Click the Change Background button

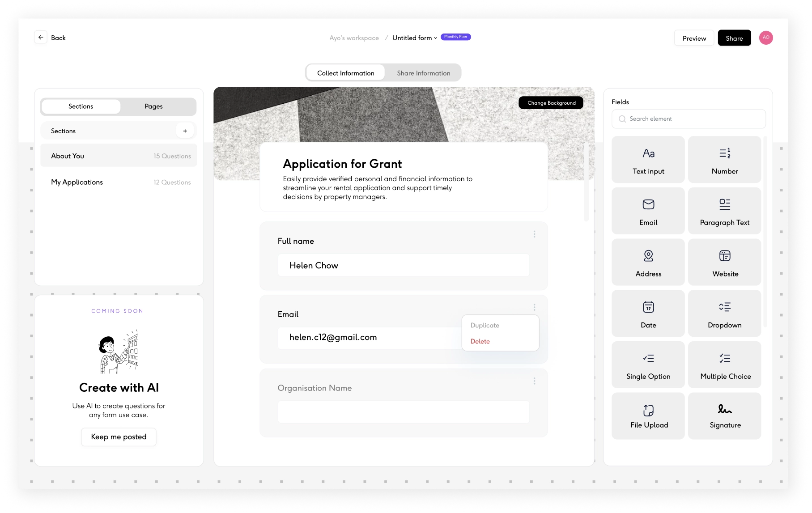point(551,103)
